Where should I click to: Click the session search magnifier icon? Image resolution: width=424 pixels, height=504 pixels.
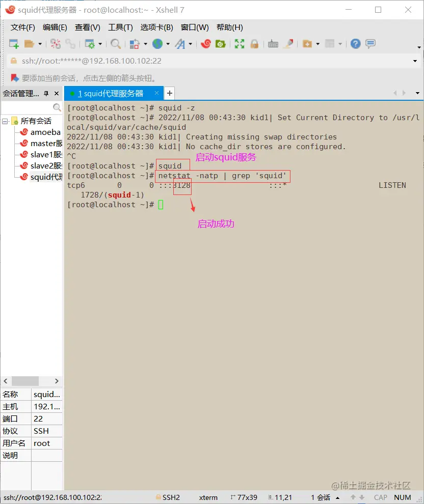pyautogui.click(x=57, y=107)
